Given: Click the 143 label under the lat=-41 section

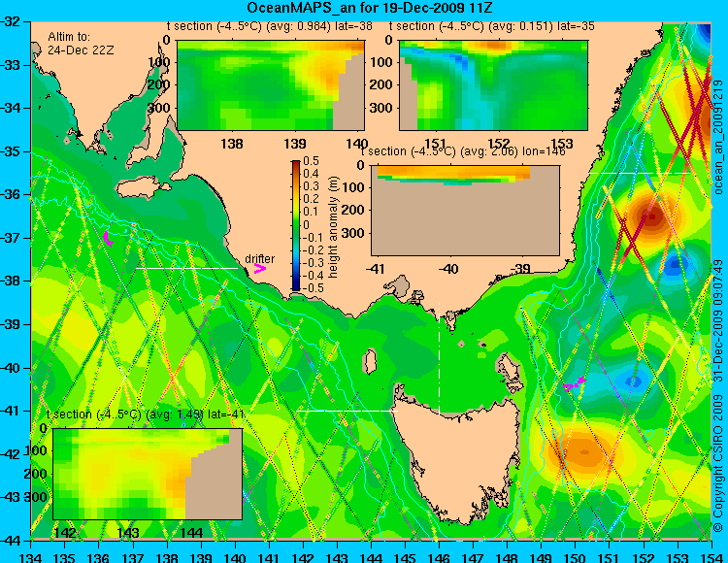Looking at the screenshot, I should click(x=128, y=533).
